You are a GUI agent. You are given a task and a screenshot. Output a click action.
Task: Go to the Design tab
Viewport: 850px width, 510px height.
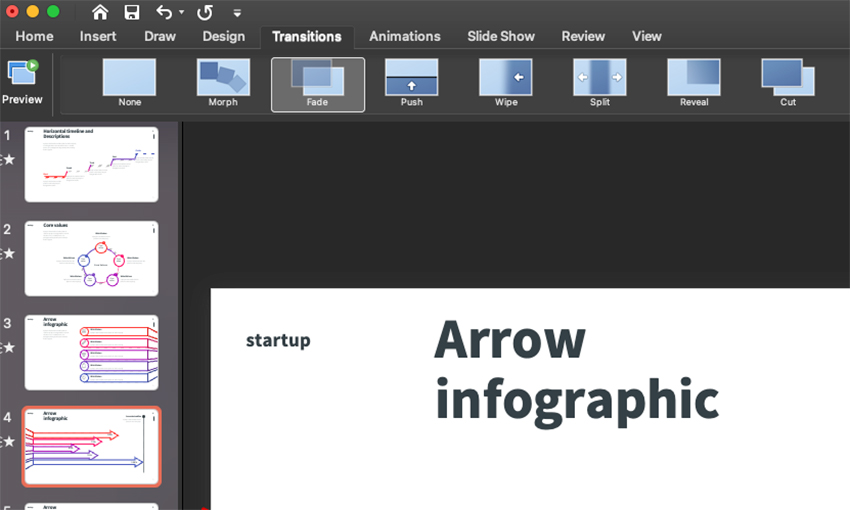pos(223,36)
